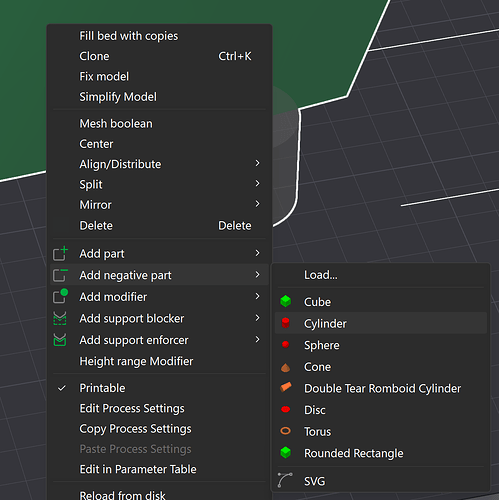499x500 pixels.
Task: Pick Sphere in the submenu
Action: [x=321, y=345]
